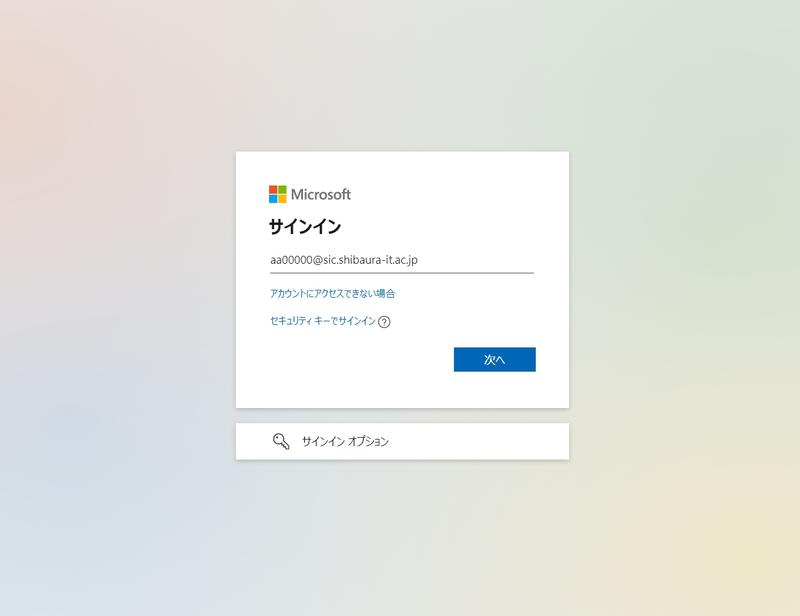Click the underline beneath the email field

pyautogui.click(x=402, y=273)
